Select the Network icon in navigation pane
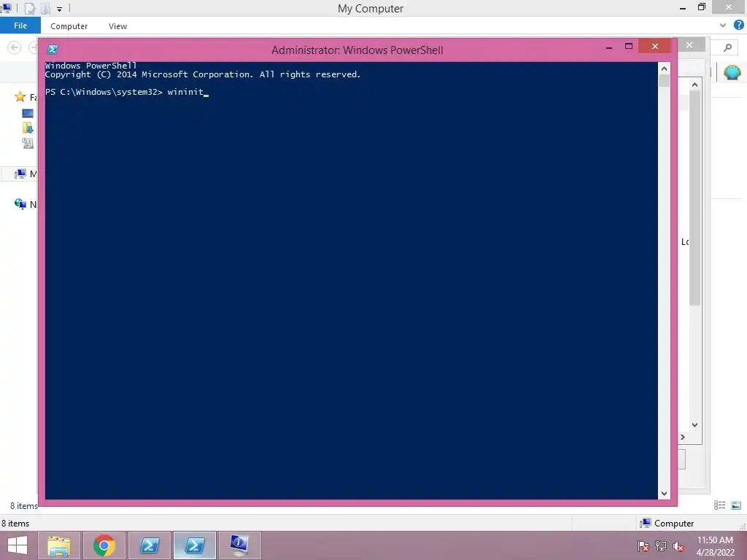 coord(20,204)
